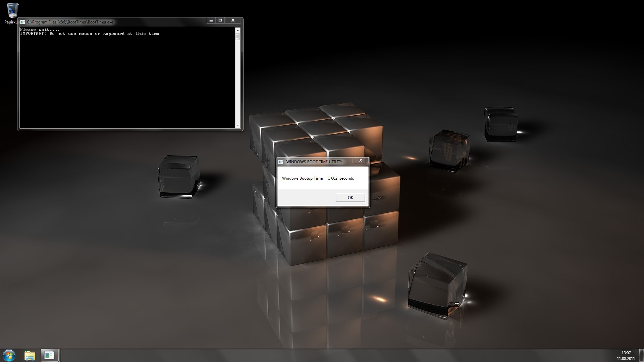Open Windows Explorer from the taskbar
Screen dimensions: 644x362
(x=30, y=355)
